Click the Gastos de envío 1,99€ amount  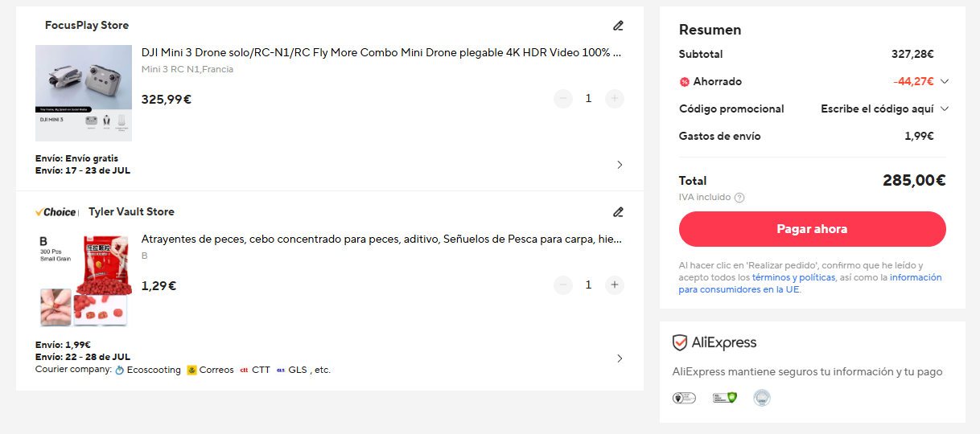[x=919, y=136]
